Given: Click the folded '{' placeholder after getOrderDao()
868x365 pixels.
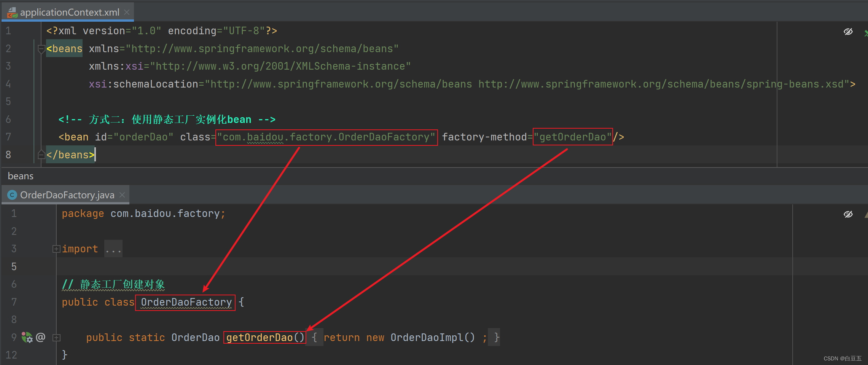Looking at the screenshot, I should click(315, 338).
